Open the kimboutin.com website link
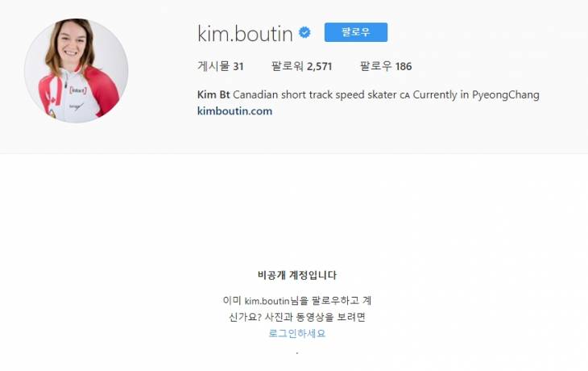 pos(234,111)
